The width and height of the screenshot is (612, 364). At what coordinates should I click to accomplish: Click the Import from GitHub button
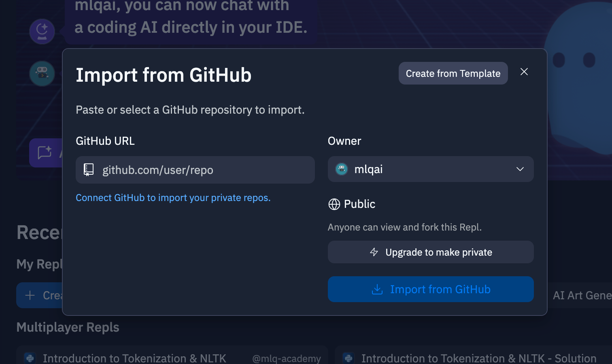pyautogui.click(x=431, y=289)
